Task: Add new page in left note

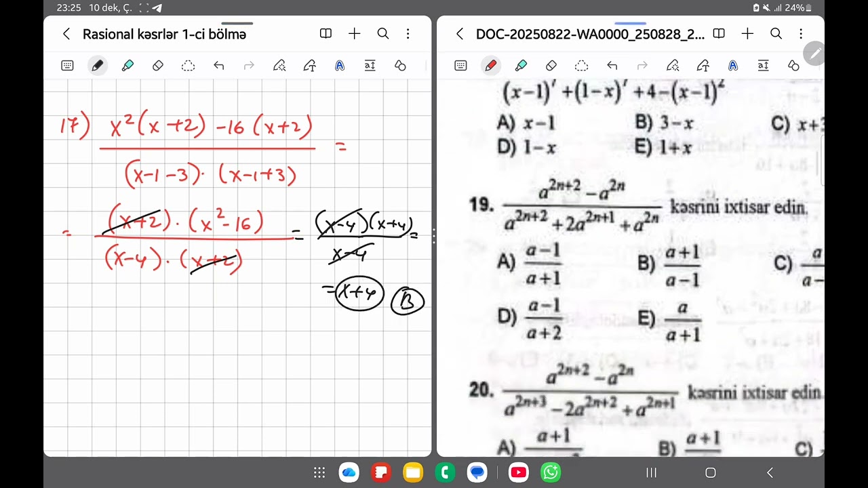Action: 354,34
